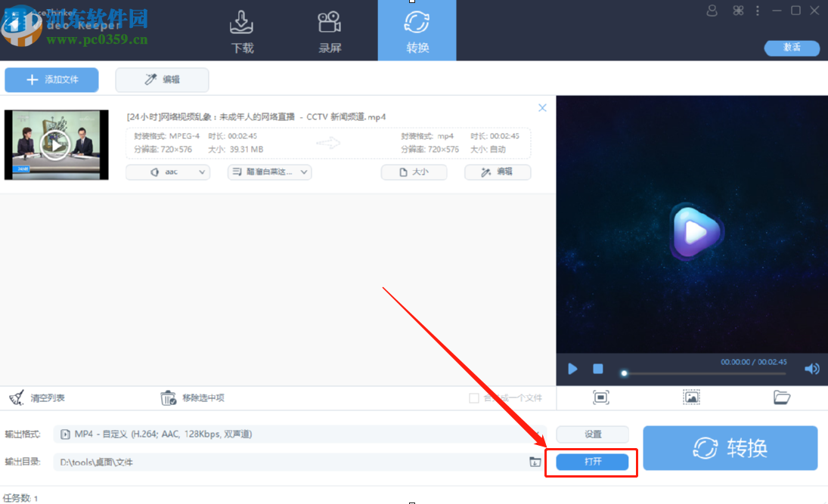Click the 添加文件 add file button
The height and width of the screenshot is (504, 828).
(51, 79)
